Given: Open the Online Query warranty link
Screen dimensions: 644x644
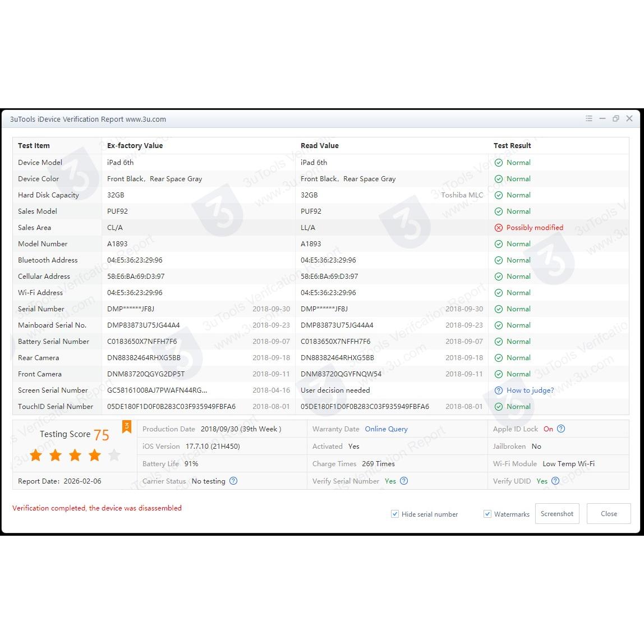Looking at the screenshot, I should [x=386, y=429].
